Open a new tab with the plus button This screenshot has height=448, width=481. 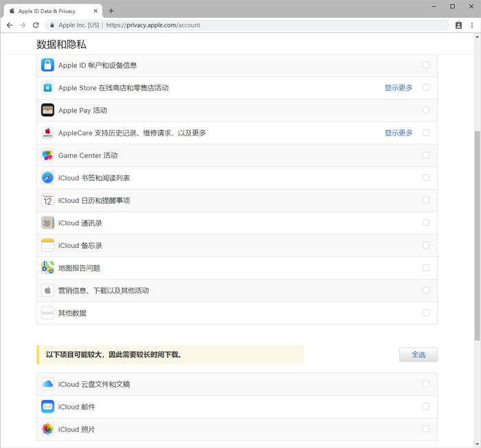(111, 11)
